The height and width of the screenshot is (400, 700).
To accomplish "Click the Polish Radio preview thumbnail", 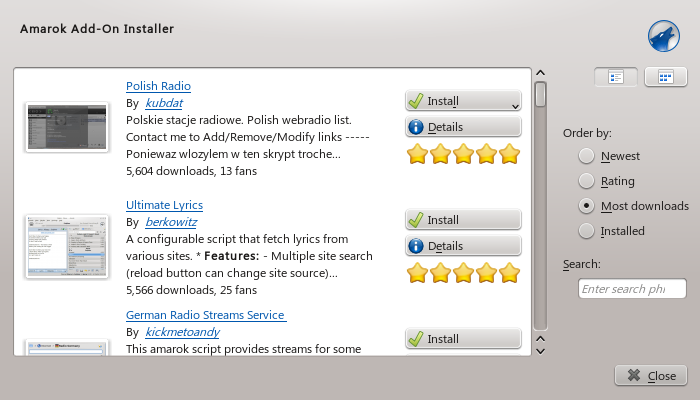I will click(x=67, y=127).
